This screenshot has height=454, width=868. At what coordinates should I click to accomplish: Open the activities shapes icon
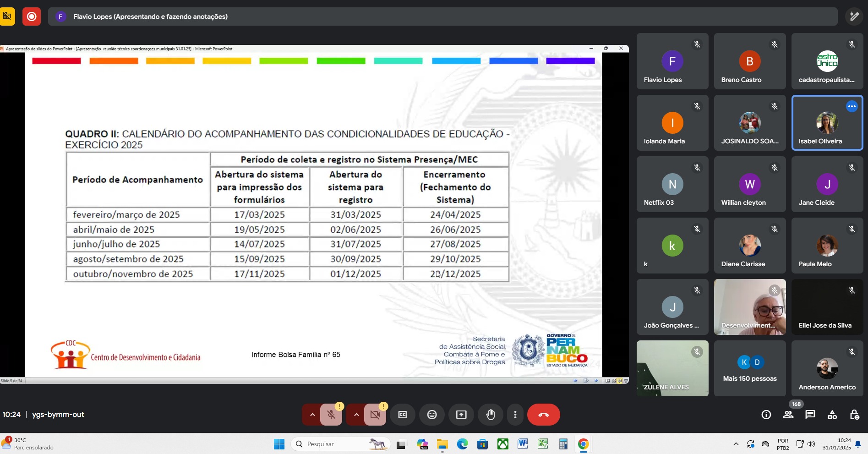point(832,415)
